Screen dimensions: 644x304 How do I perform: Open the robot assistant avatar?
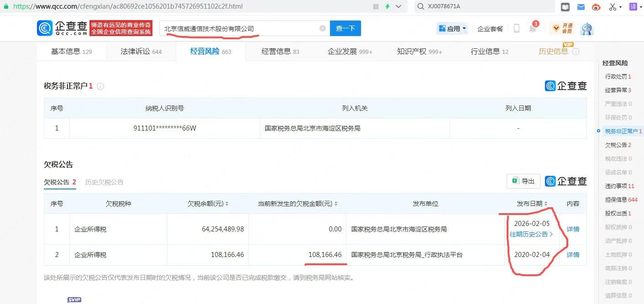(x=587, y=28)
